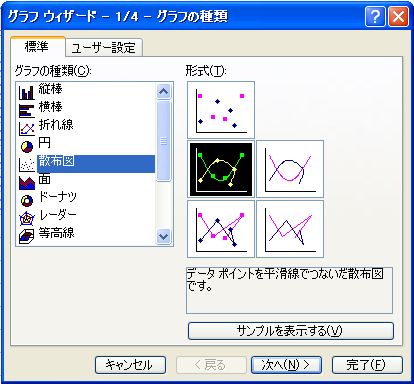
Task: Choose the 等高線 surface chart icon
Action: tap(26, 236)
